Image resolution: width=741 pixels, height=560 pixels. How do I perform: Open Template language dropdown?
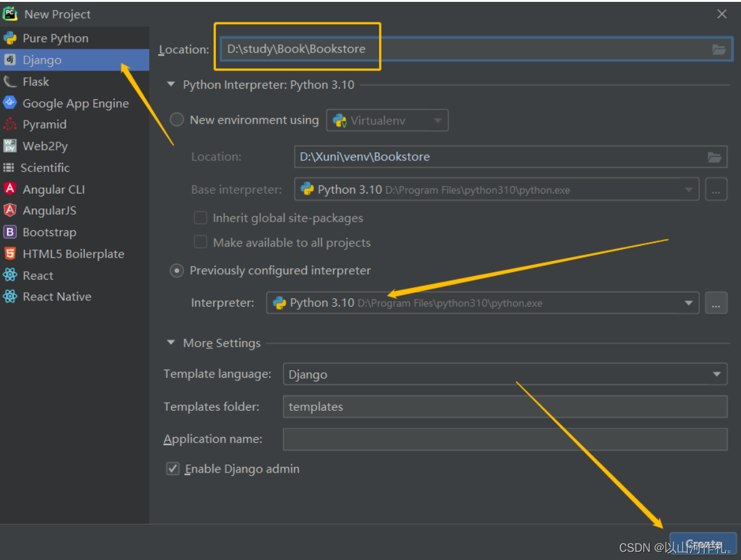click(x=504, y=375)
